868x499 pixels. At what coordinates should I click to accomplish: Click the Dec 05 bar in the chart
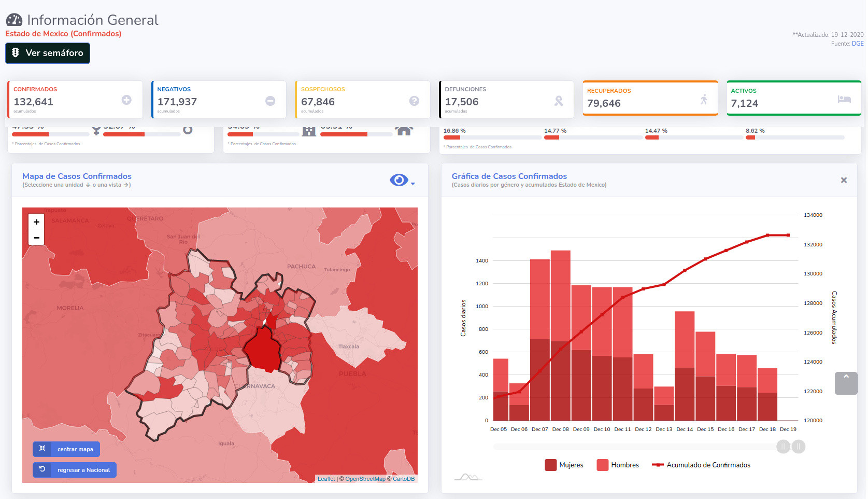point(501,390)
